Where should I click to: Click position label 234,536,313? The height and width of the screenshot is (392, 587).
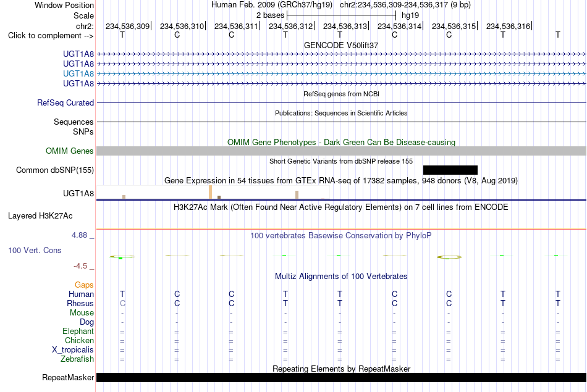coord(345,26)
